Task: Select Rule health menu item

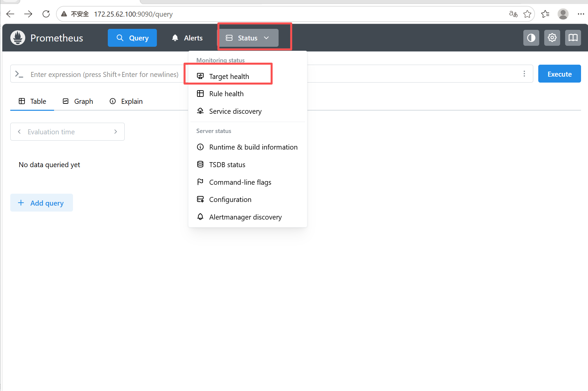Action: [x=247, y=94]
